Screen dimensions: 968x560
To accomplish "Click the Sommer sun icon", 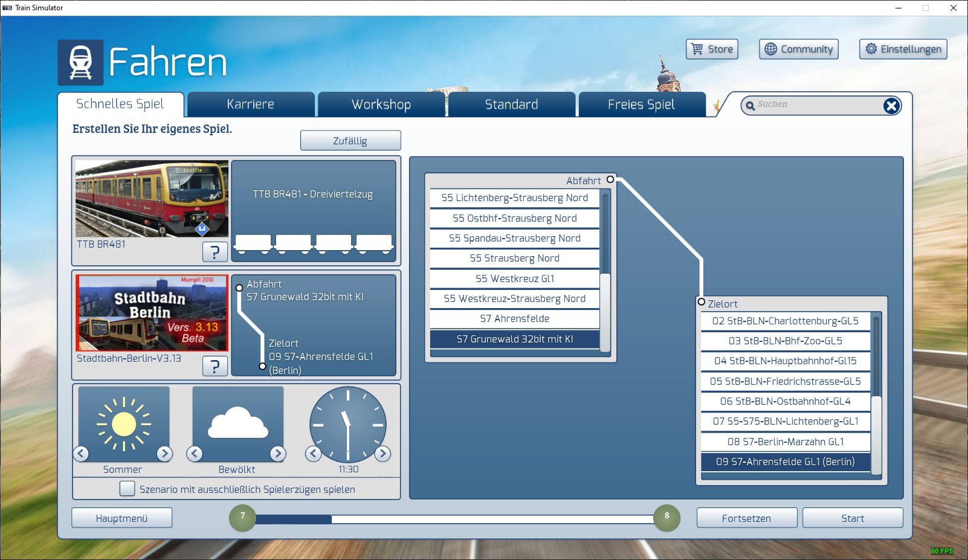I will click(x=124, y=424).
